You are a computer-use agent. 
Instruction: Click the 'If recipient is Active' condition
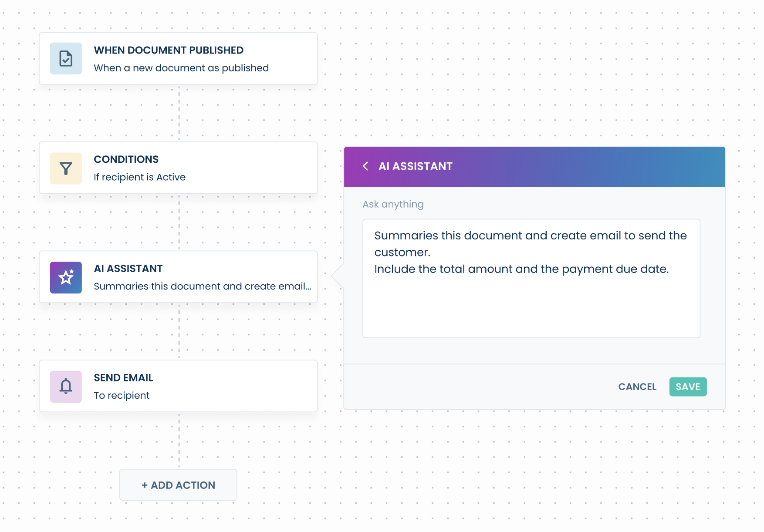139,177
